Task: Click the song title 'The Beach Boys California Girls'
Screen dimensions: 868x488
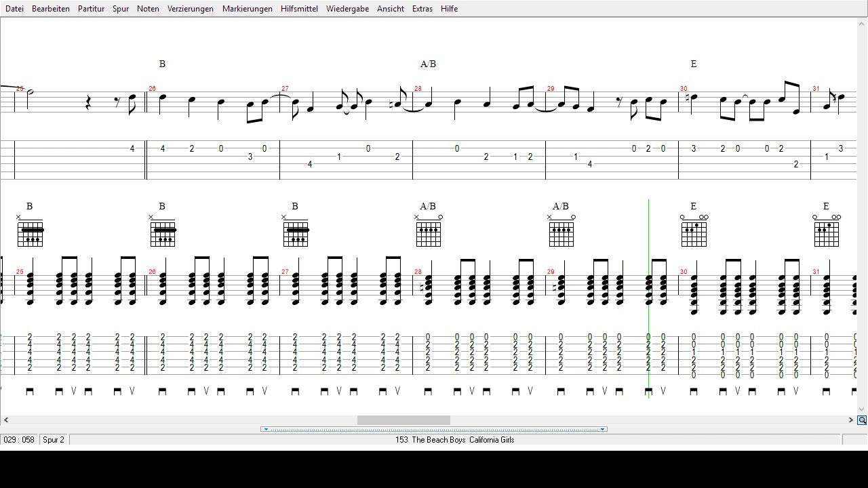Action: pos(463,440)
